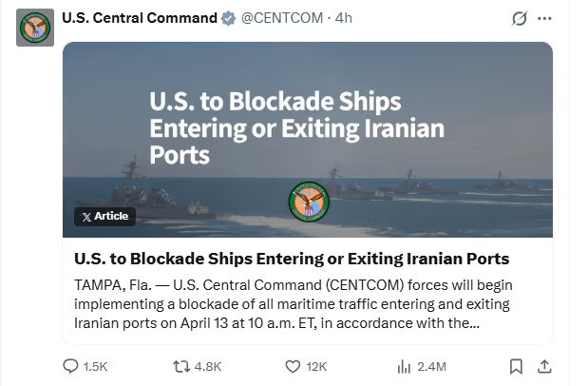Click the 4.8K reposts count

(207, 367)
